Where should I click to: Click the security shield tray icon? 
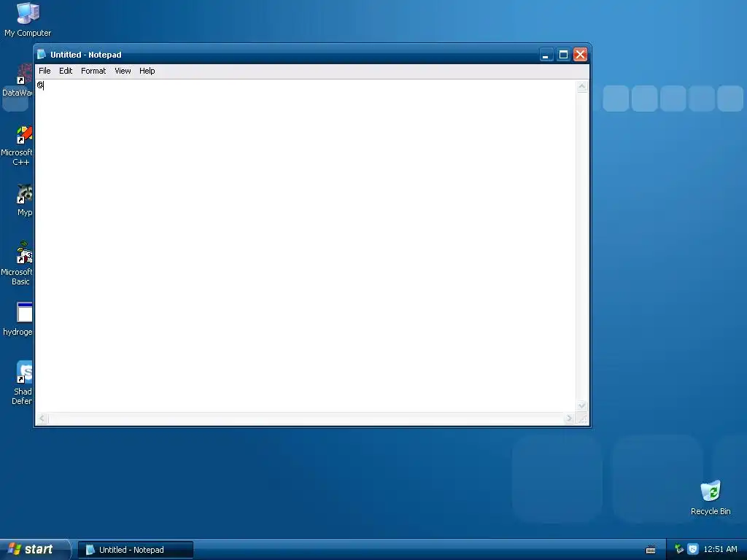(693, 549)
